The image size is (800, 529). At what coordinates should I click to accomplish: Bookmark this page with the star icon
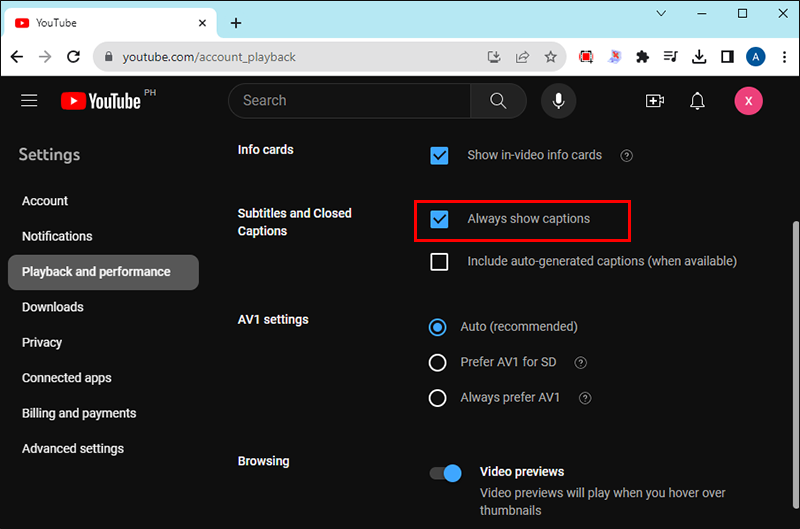pos(550,57)
